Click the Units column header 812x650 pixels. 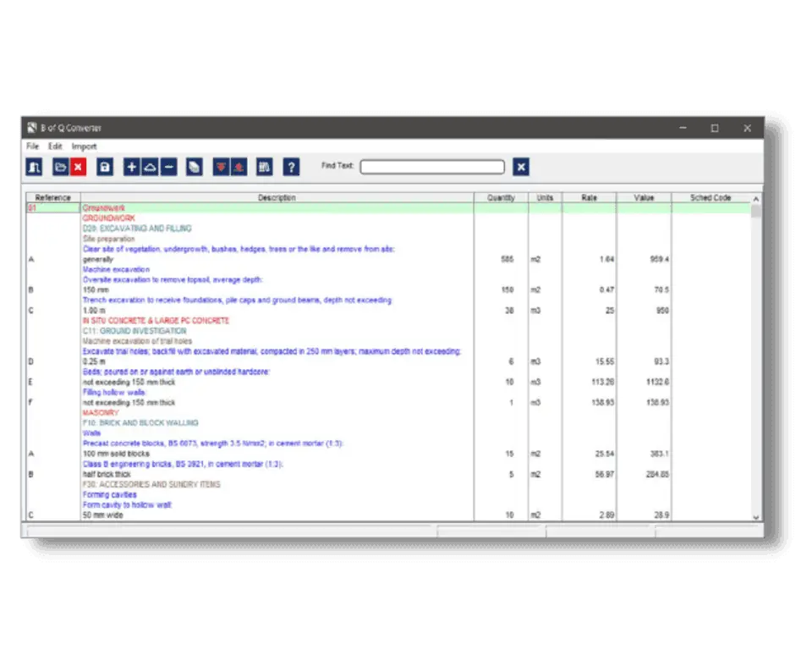pyautogui.click(x=545, y=197)
